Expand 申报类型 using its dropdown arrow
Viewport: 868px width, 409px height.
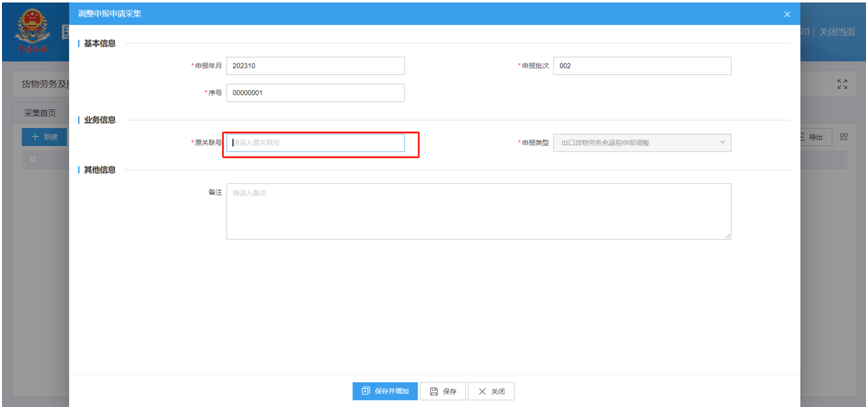722,143
